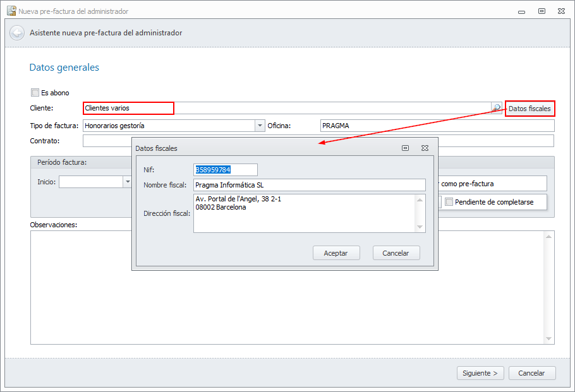Toggle the Es abono checkbox
This screenshot has width=575, height=392.
(35, 93)
